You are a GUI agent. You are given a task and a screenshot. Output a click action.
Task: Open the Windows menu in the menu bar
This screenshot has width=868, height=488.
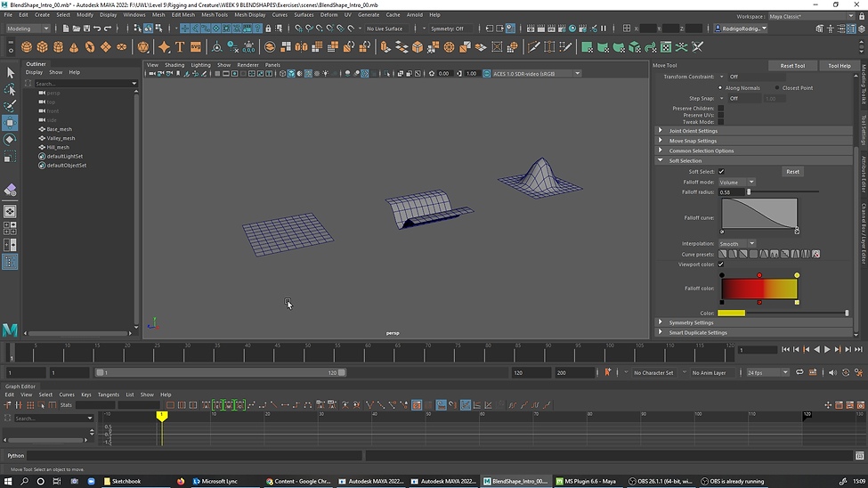(x=134, y=15)
